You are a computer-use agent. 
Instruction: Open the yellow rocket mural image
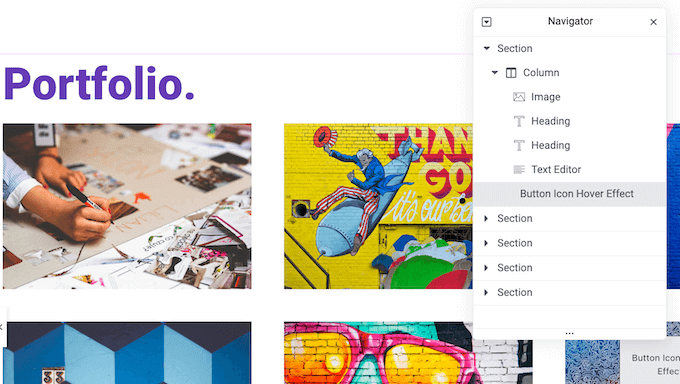(x=378, y=206)
